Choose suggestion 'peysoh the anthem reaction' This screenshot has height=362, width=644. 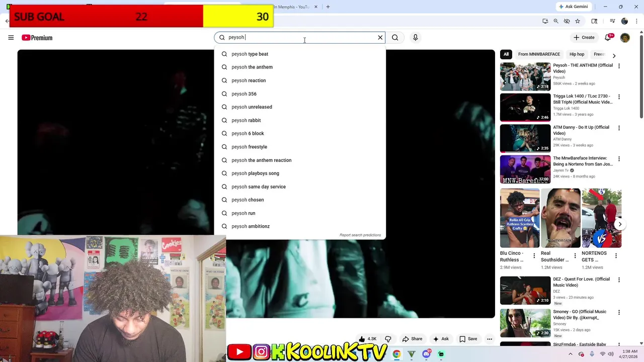pyautogui.click(x=300, y=160)
